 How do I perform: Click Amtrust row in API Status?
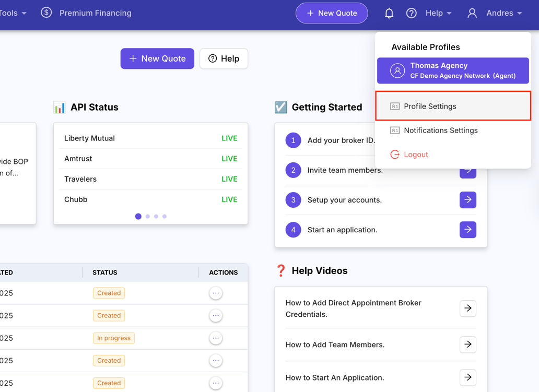(150, 159)
